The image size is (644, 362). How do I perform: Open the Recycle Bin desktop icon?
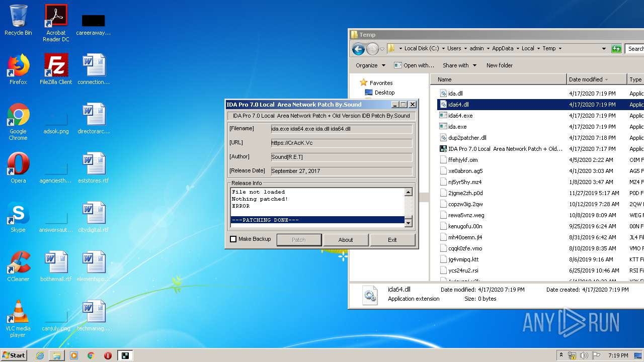pyautogui.click(x=18, y=20)
